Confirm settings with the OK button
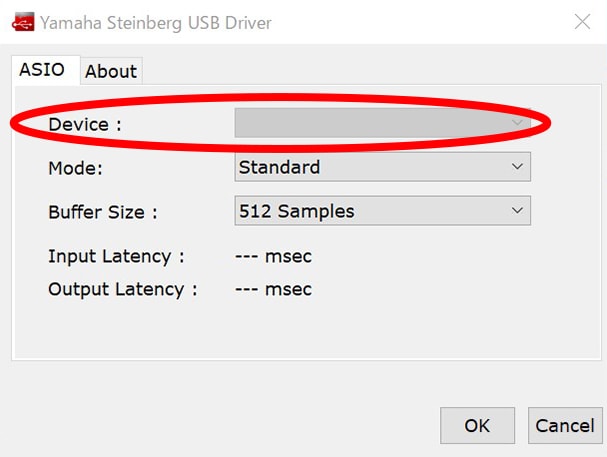The height and width of the screenshot is (457, 607). coord(477,425)
